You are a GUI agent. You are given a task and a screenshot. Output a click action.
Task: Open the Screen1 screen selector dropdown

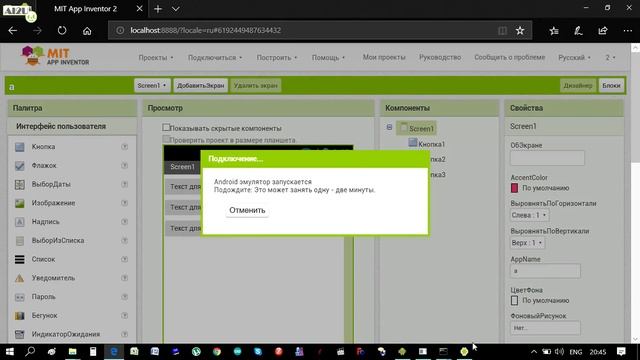tap(152, 86)
